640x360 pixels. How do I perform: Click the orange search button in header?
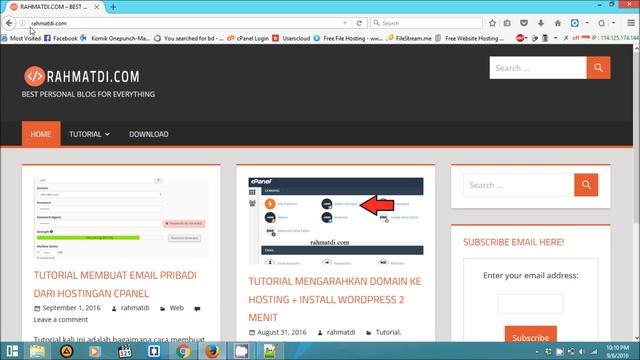[x=598, y=68]
